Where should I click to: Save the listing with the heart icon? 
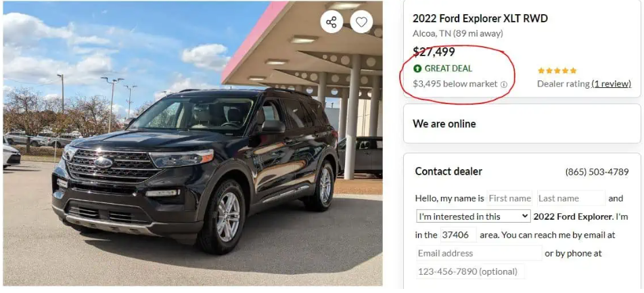click(361, 22)
